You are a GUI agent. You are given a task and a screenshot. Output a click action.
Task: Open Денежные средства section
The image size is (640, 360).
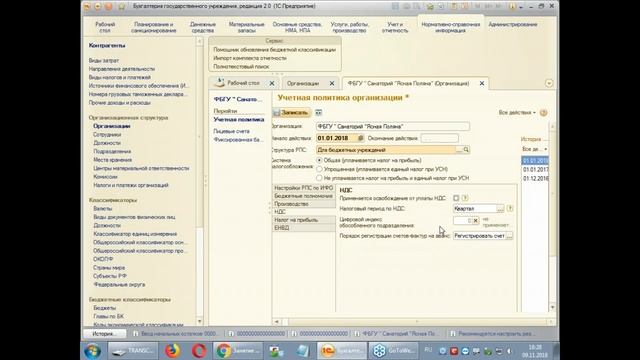tap(202, 27)
